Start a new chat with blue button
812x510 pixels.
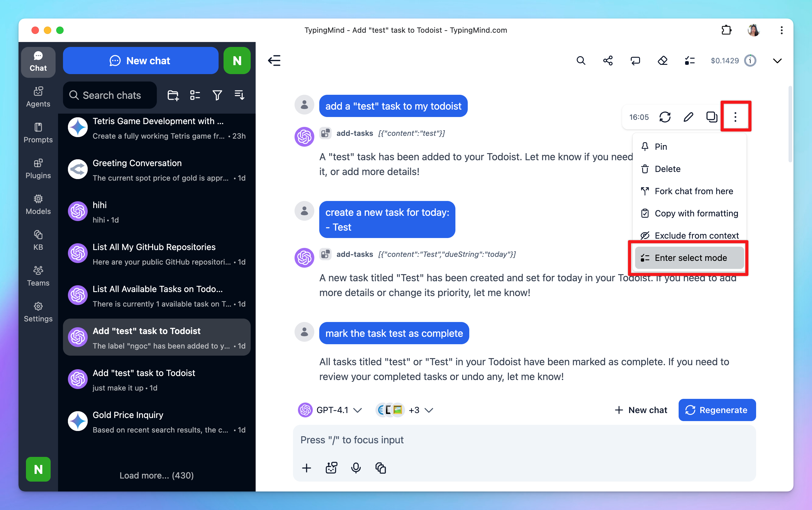pyautogui.click(x=140, y=61)
